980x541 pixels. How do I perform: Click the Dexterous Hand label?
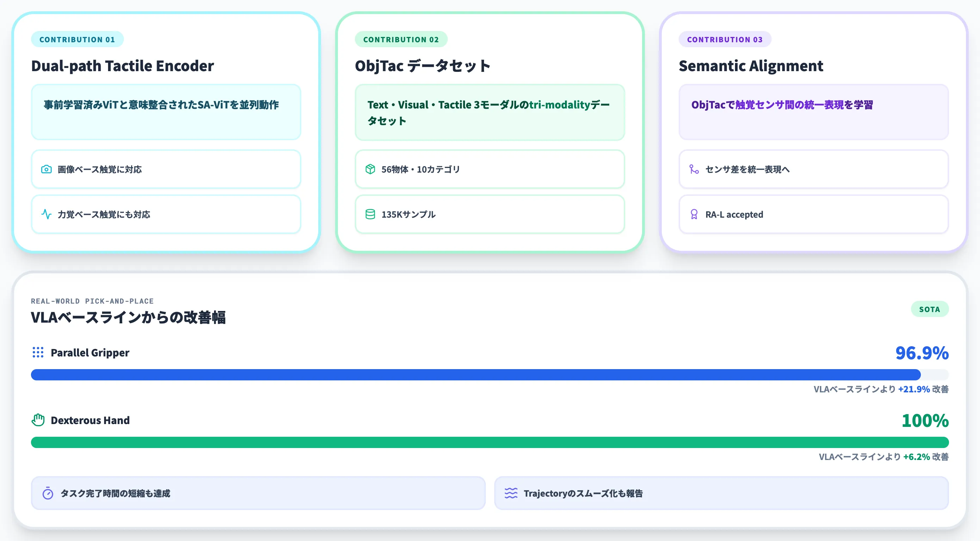[x=90, y=420]
